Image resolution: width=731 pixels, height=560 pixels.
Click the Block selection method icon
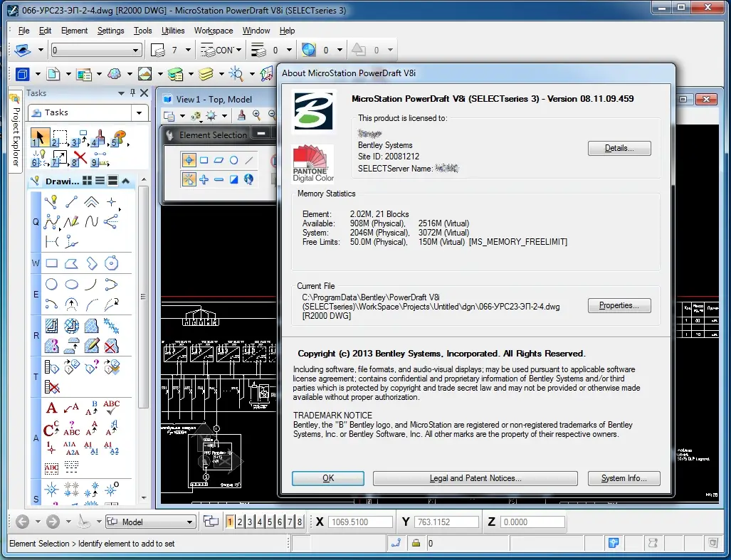[204, 160]
